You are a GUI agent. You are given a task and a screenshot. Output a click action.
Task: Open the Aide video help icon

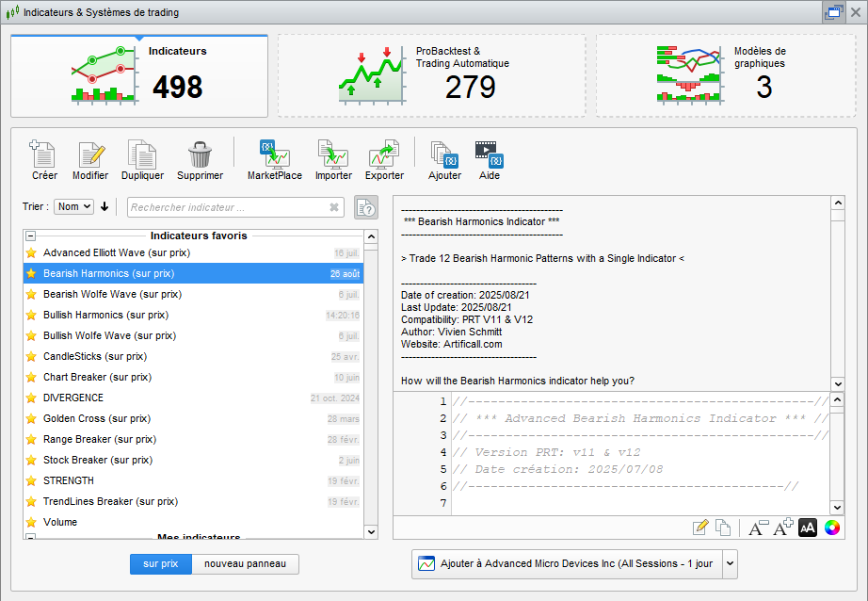coord(489,155)
